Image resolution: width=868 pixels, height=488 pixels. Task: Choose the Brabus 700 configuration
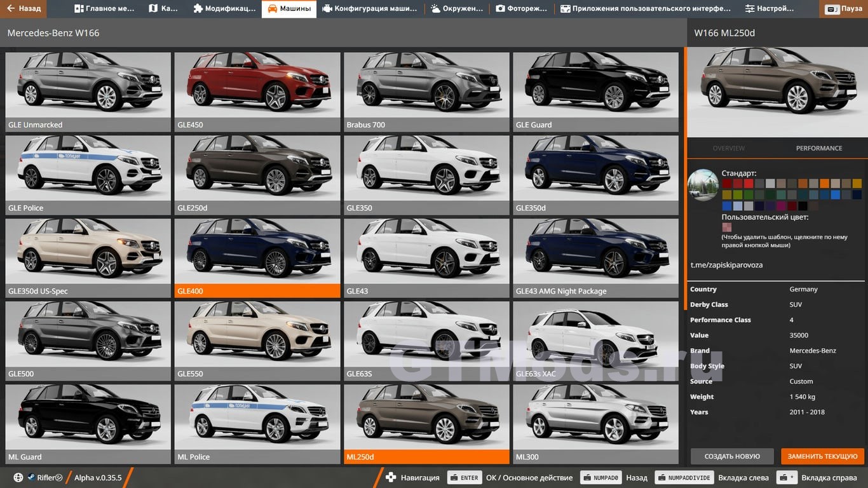tap(426, 91)
